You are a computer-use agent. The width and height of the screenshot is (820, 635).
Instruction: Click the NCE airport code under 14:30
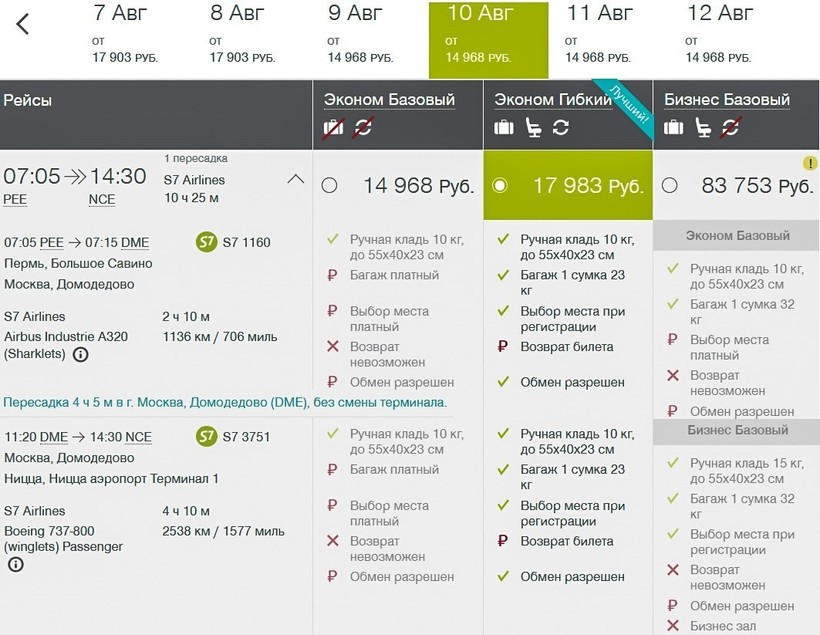[x=102, y=199]
